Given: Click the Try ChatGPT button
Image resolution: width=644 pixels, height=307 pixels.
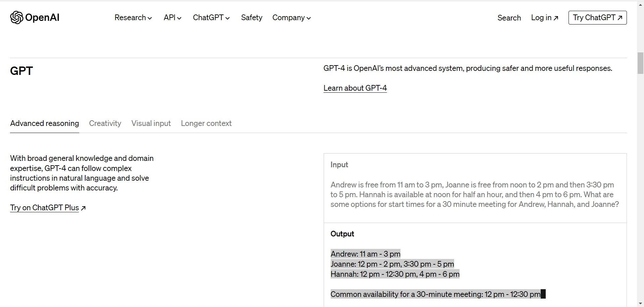Looking at the screenshot, I should point(597,17).
